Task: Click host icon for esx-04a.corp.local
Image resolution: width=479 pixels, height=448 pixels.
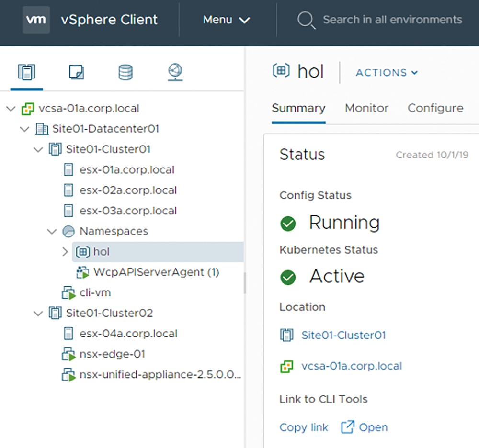Action: click(x=68, y=333)
